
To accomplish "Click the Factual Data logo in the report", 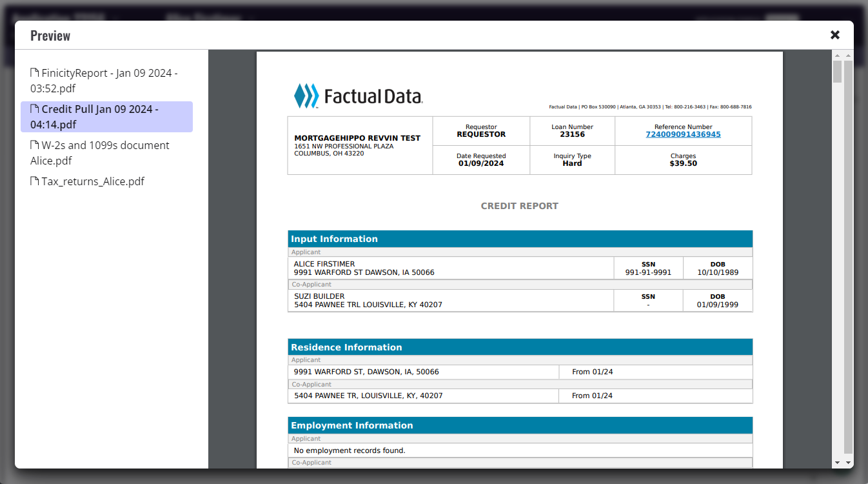I will (x=358, y=96).
